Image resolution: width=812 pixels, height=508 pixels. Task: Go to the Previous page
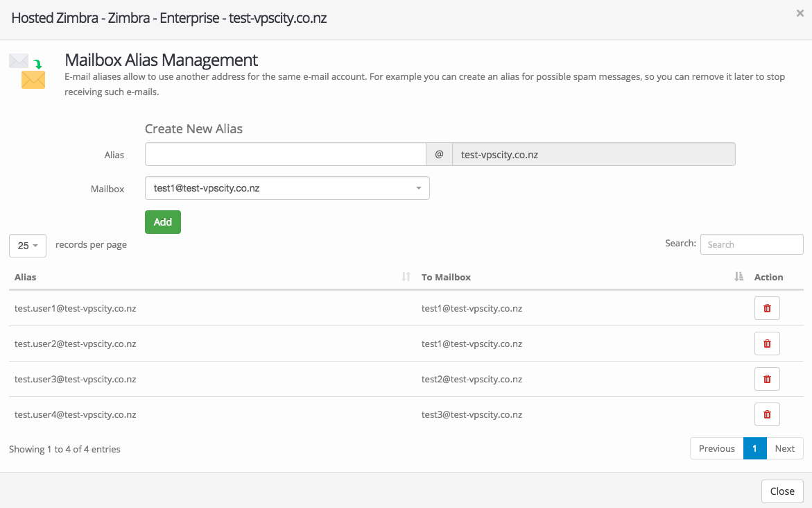click(x=716, y=448)
